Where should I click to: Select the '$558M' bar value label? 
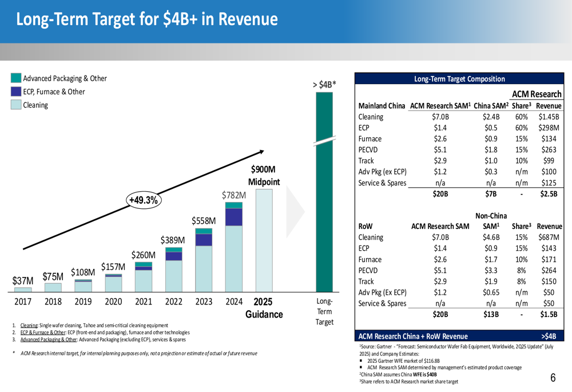click(204, 221)
